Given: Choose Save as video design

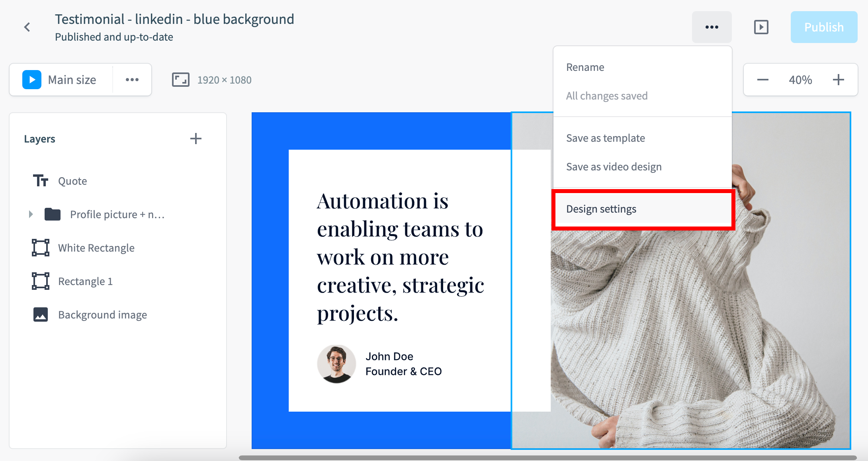Looking at the screenshot, I should click(x=614, y=167).
